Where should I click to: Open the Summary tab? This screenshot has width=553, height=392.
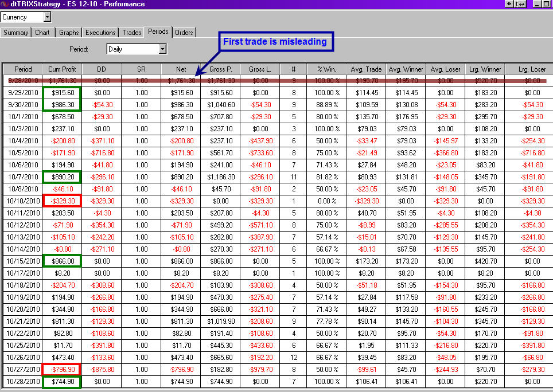[x=15, y=33]
